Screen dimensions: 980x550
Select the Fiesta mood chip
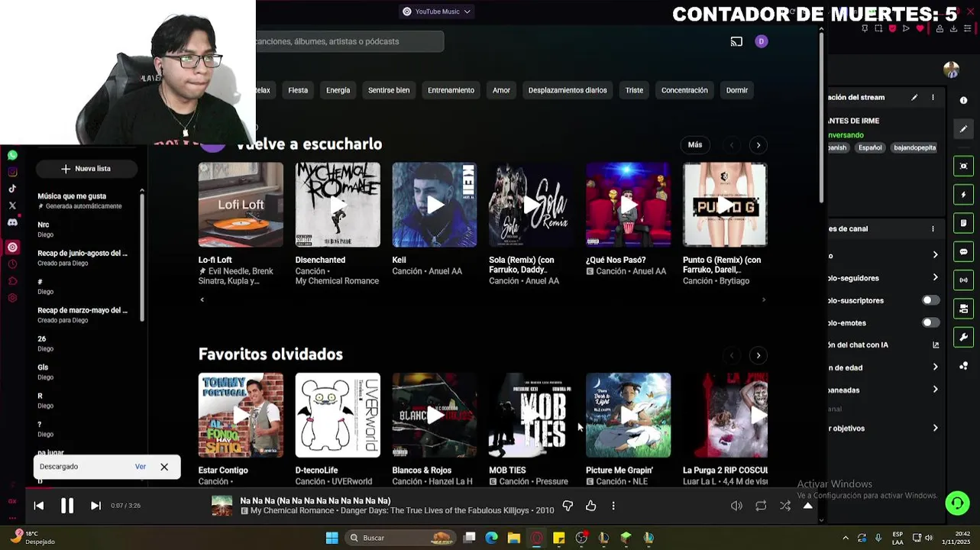[298, 90]
